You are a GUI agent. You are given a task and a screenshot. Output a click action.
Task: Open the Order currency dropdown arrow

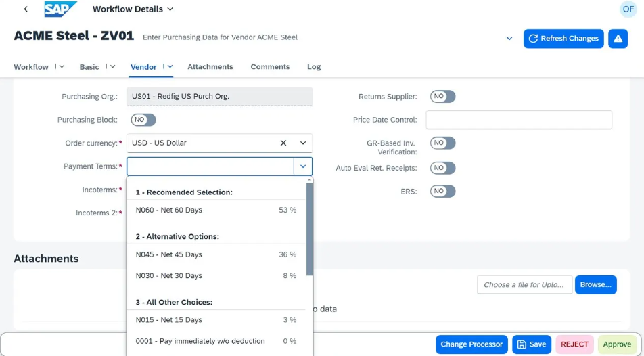coord(303,143)
